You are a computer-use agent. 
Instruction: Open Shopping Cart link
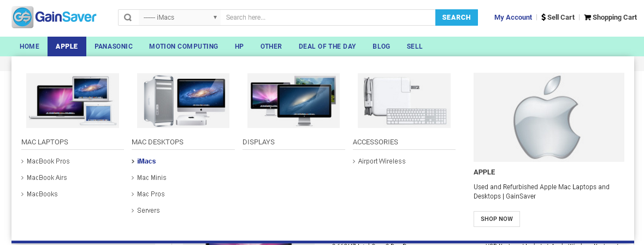point(615,17)
